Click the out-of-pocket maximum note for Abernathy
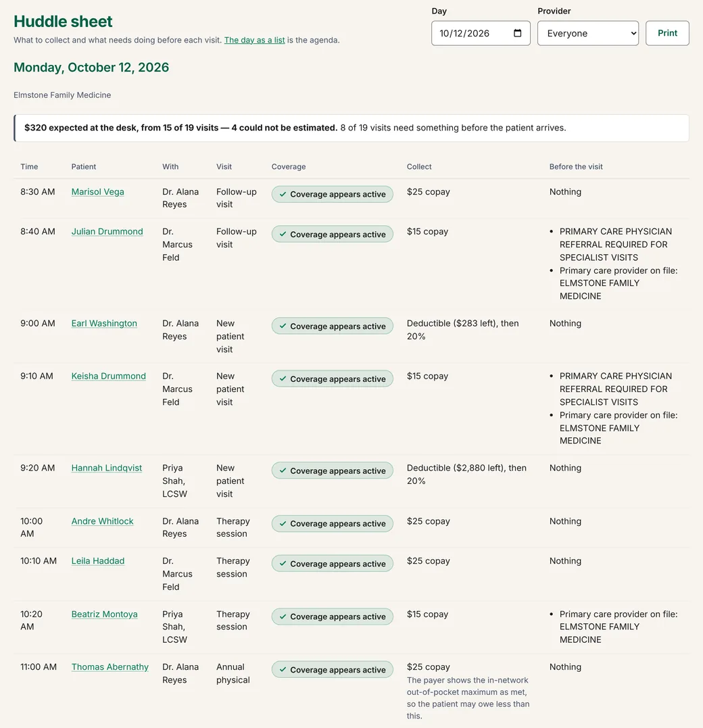Screen dimensions: 703x728 point(468,698)
